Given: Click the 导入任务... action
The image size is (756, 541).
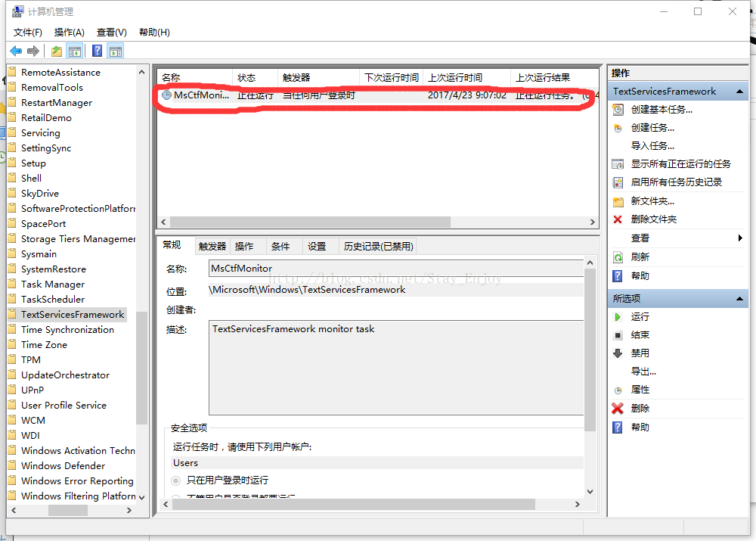Looking at the screenshot, I should coord(653,146).
